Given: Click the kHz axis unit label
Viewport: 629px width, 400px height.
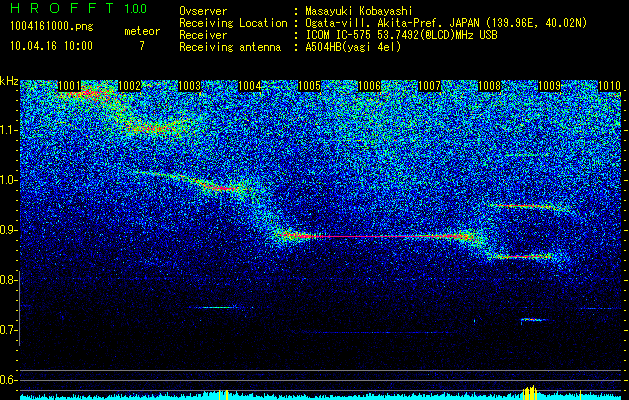Looking at the screenshot, I should 9,81.
